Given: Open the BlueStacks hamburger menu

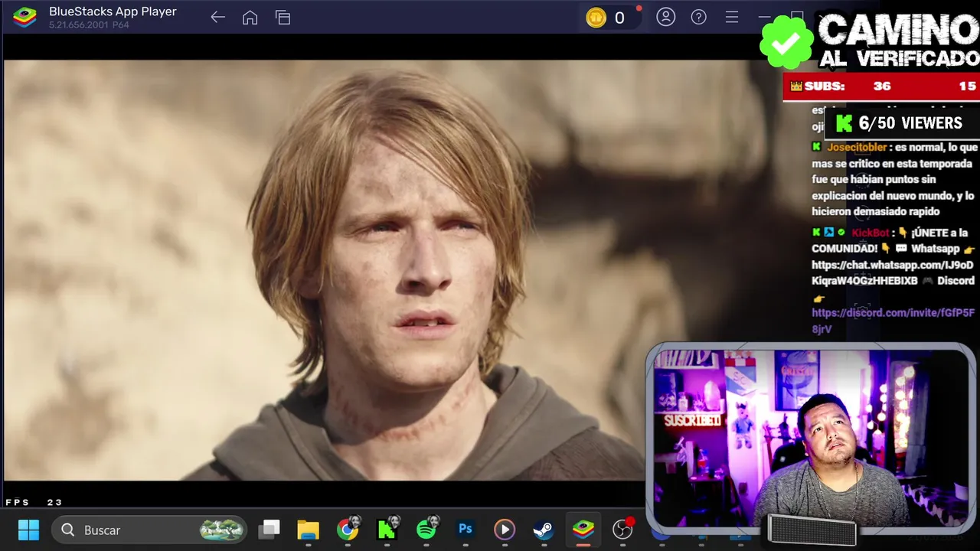Looking at the screenshot, I should 731,17.
